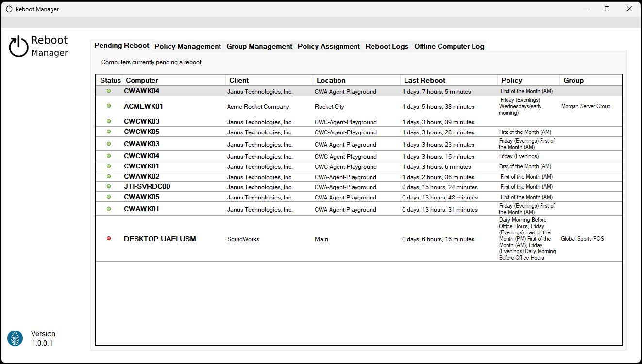Viewport: 642px width, 364px height.
Task: Click the green status icon for ACMEWK01
Action: pyautogui.click(x=108, y=106)
